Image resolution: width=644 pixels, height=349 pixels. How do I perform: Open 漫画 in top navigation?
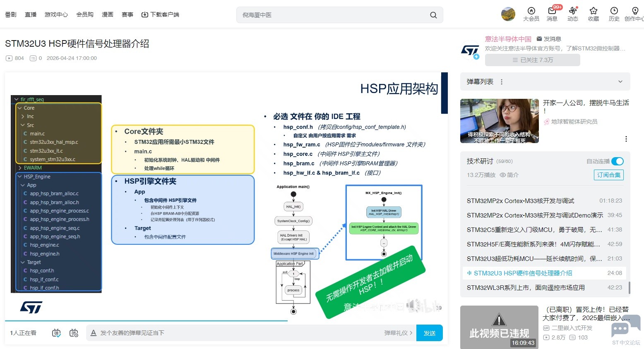[x=108, y=14]
